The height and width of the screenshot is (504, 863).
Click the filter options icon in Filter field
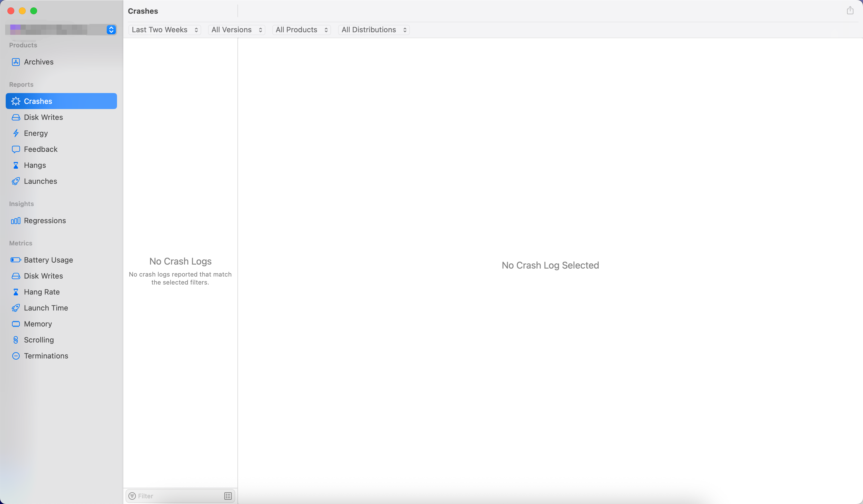tap(132, 496)
